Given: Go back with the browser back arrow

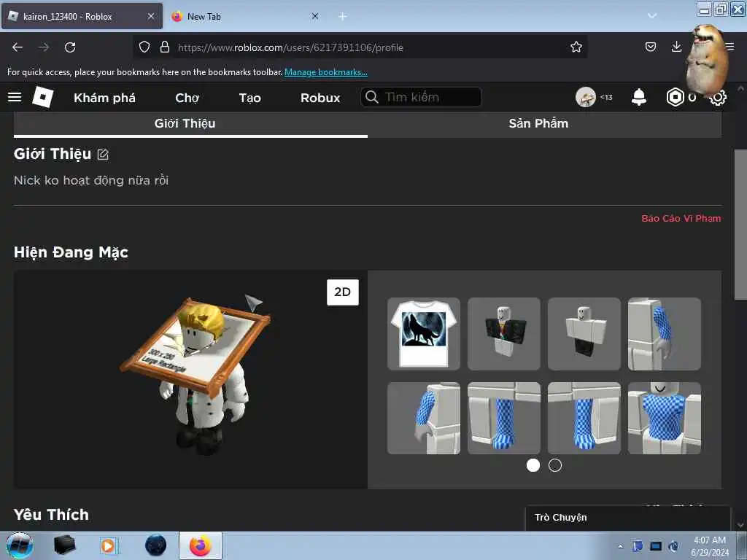Looking at the screenshot, I should tap(18, 47).
